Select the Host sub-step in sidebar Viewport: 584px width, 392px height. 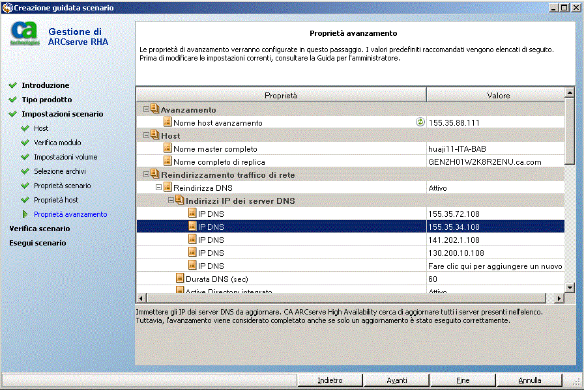41,128
